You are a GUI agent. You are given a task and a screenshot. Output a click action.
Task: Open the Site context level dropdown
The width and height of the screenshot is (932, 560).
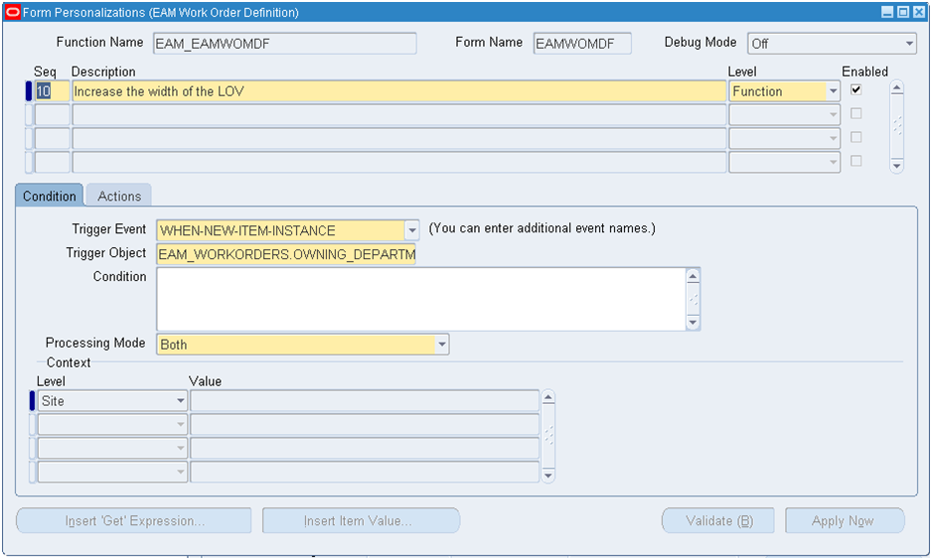pos(180,401)
